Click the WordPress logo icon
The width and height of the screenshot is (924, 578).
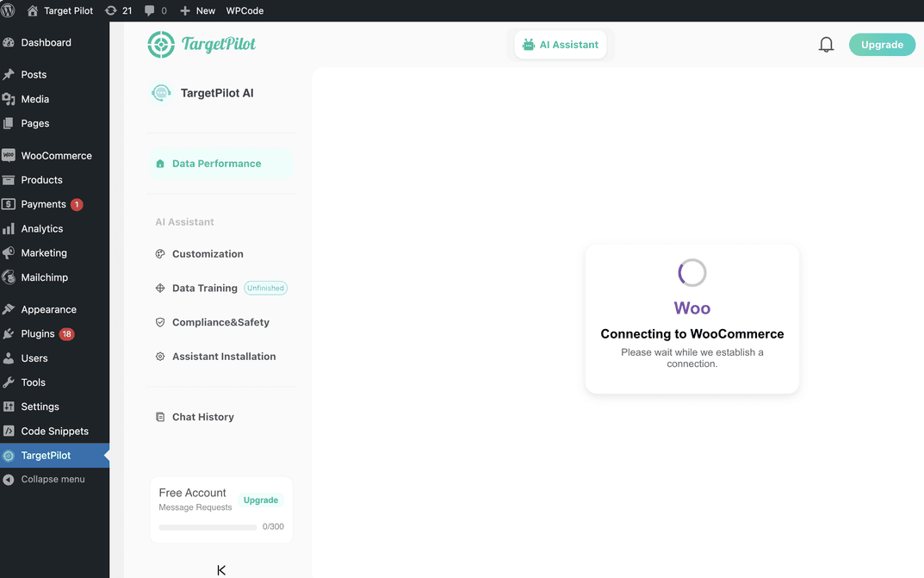(9, 10)
